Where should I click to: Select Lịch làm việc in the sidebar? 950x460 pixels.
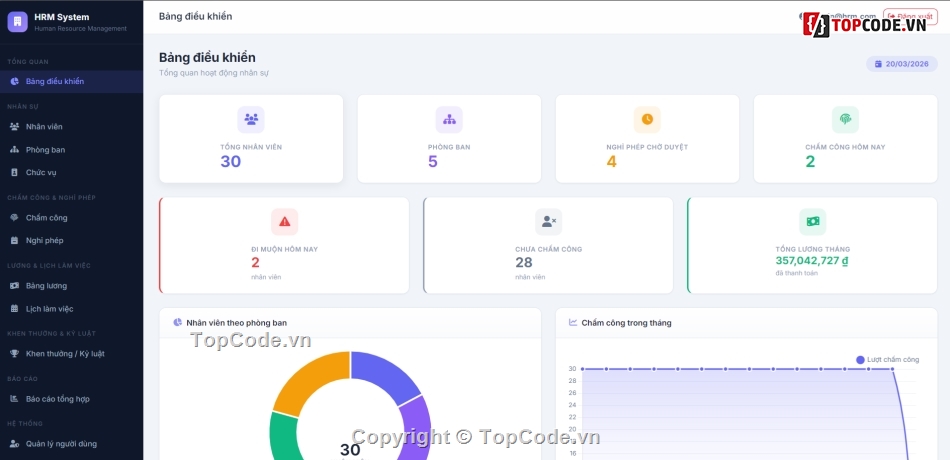point(71,308)
